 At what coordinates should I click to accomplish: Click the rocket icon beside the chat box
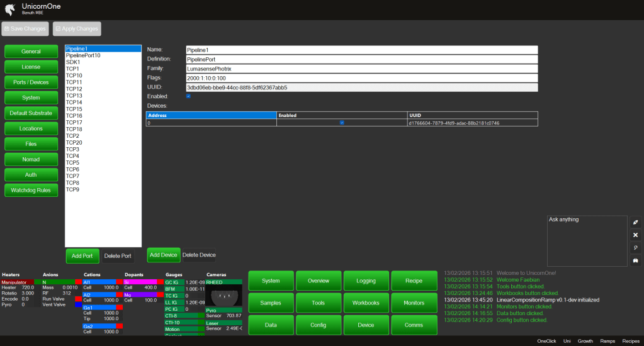[x=635, y=222]
